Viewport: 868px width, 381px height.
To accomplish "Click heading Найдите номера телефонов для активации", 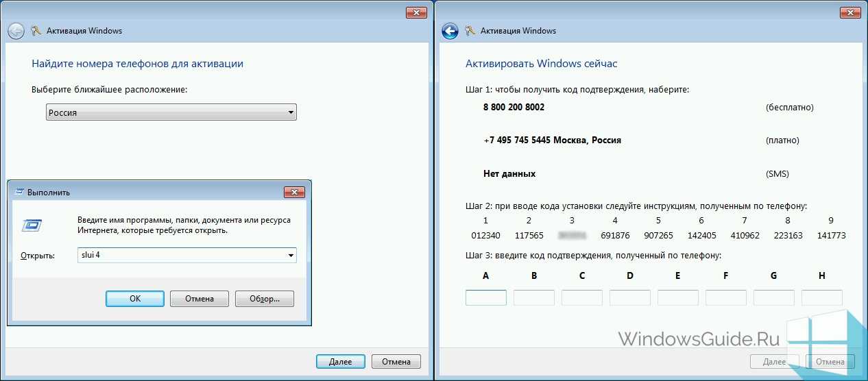I will tap(138, 64).
